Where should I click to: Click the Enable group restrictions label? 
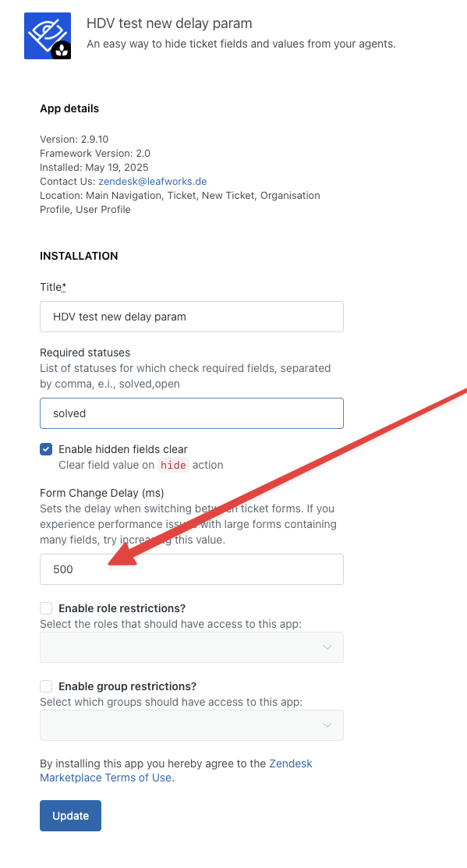coord(127,686)
